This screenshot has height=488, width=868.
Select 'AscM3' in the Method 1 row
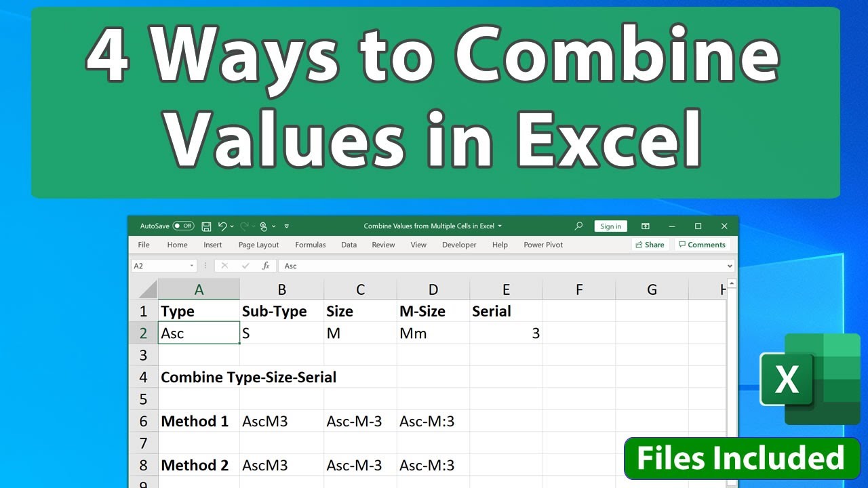281,421
